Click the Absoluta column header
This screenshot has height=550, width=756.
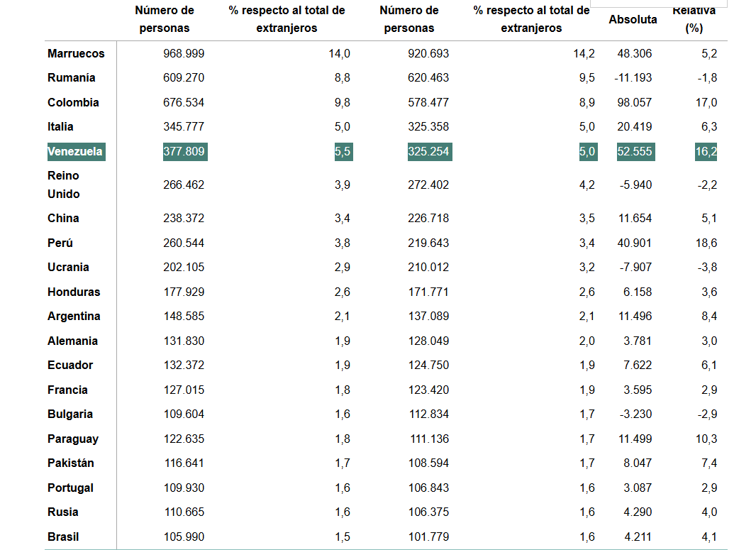pyautogui.click(x=633, y=20)
